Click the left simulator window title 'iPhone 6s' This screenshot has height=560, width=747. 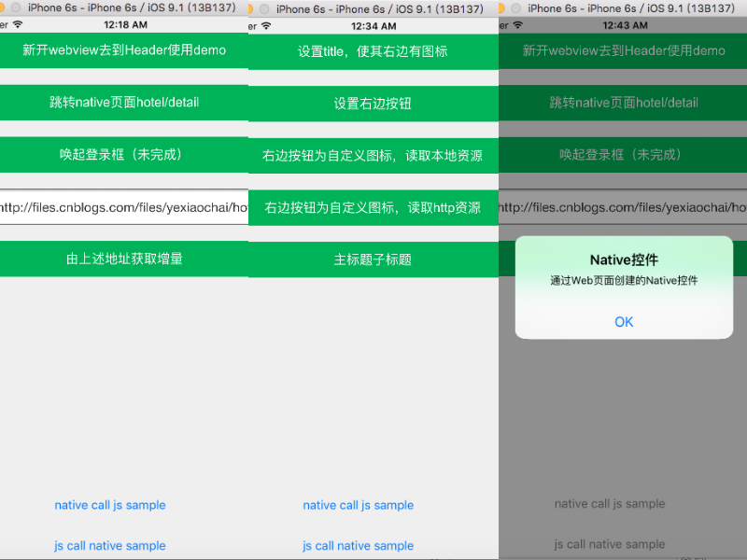pyautogui.click(x=132, y=7)
